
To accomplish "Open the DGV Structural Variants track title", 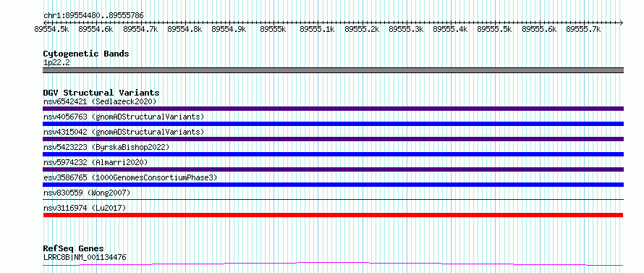I will (101, 93).
